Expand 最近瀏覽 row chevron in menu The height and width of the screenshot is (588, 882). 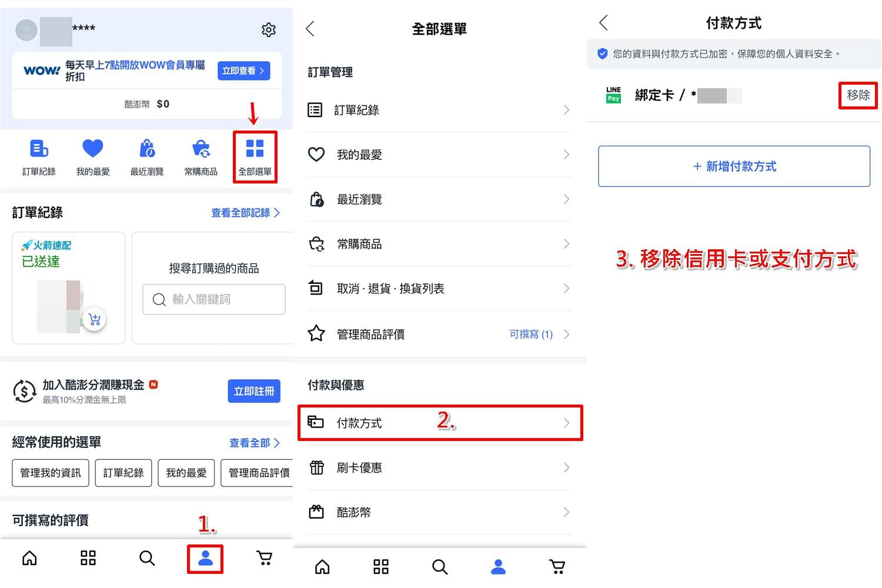tap(566, 199)
